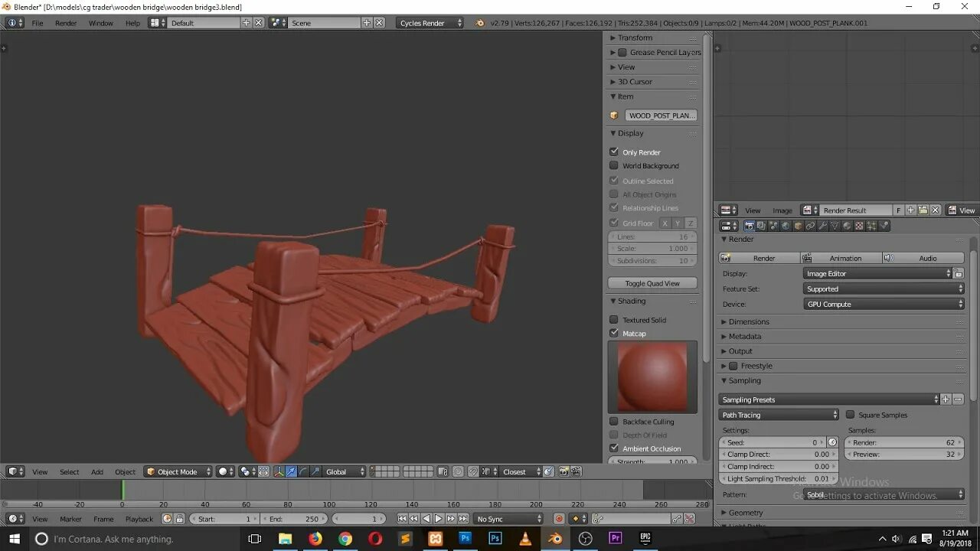Toggle the Grease Pencil Layers checkbox
This screenshot has width=980, height=551.
click(622, 52)
